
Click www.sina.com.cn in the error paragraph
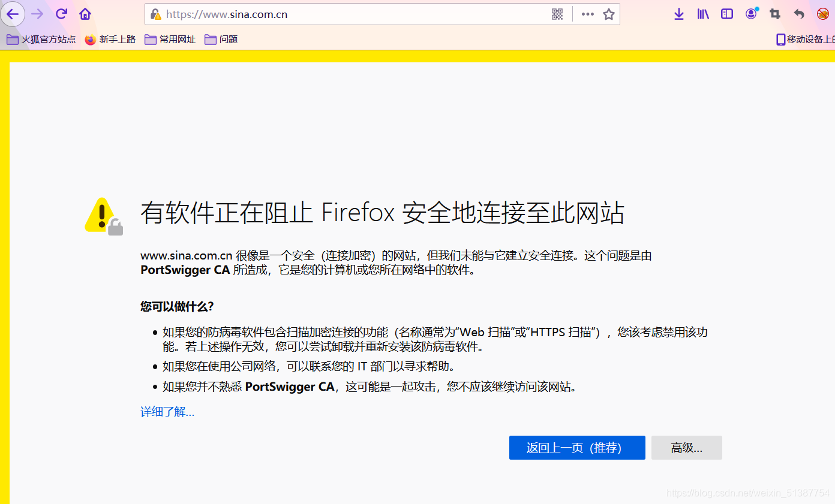(x=187, y=256)
